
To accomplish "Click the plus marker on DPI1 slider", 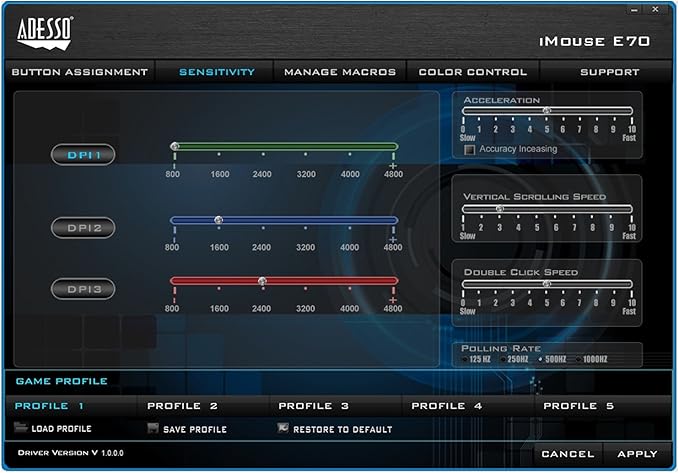I will 393,166.
